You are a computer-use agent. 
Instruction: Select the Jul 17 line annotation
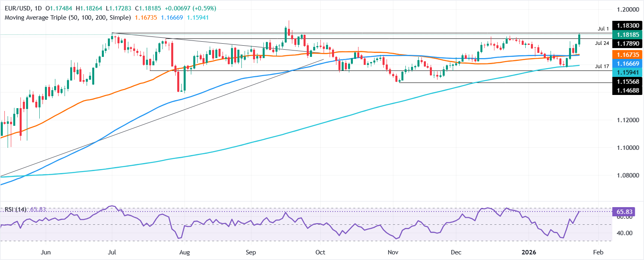602,67
